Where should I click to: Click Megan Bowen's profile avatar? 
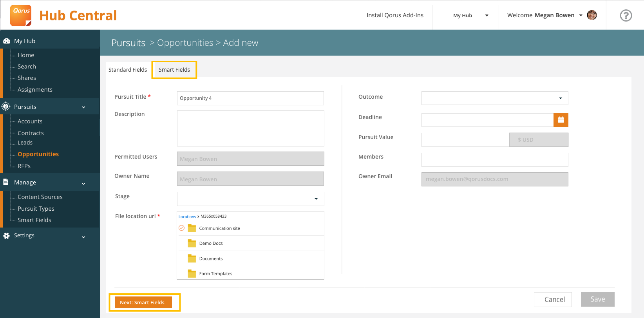tap(592, 15)
